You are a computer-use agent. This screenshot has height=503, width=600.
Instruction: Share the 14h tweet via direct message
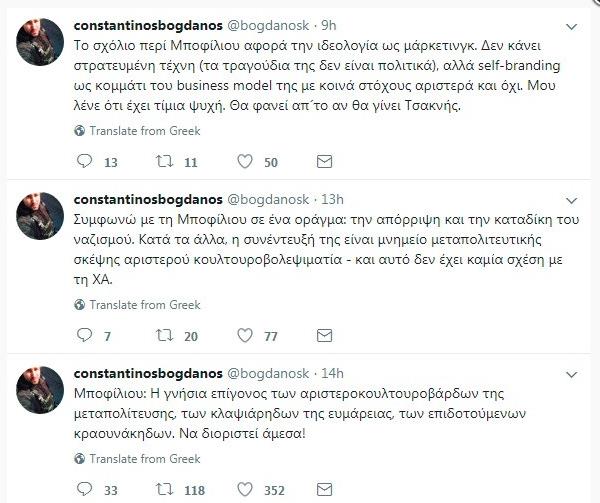pos(324,490)
